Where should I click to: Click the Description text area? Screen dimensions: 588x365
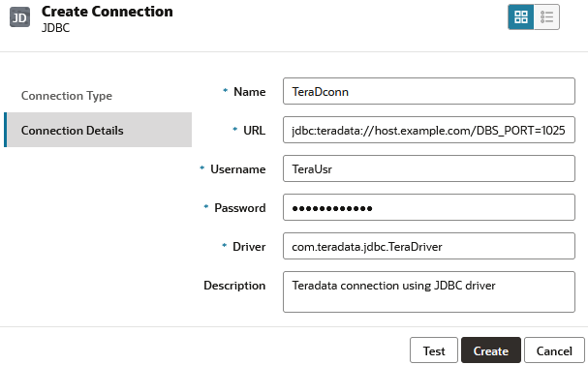pos(428,292)
